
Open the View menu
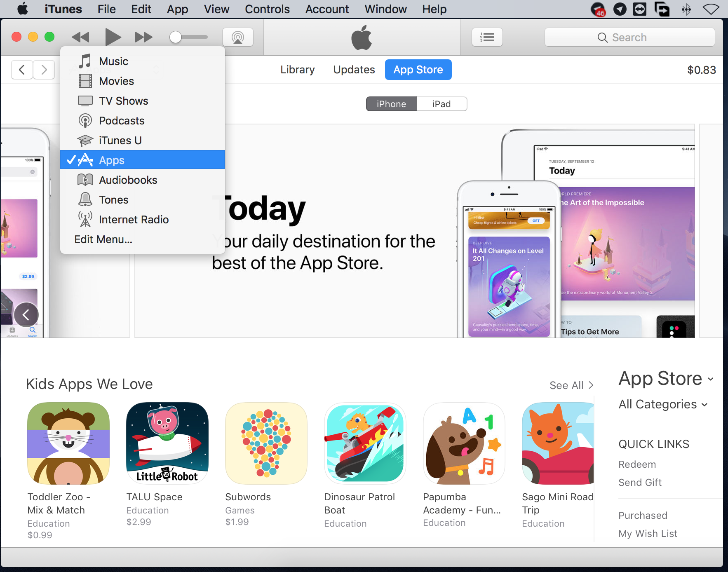click(x=216, y=9)
